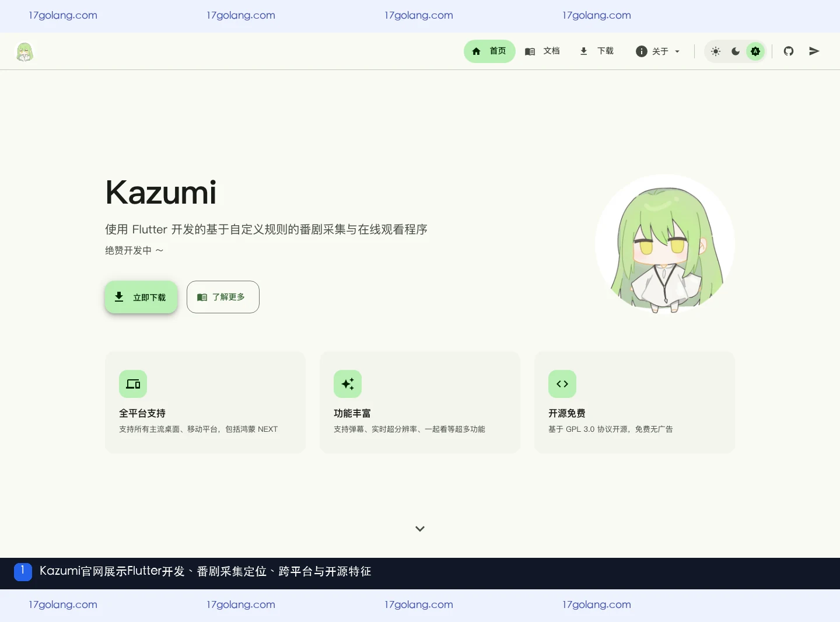Viewport: 840px width, 622px height.
Task: Select the 开源免费 card heading
Action: pos(567,413)
